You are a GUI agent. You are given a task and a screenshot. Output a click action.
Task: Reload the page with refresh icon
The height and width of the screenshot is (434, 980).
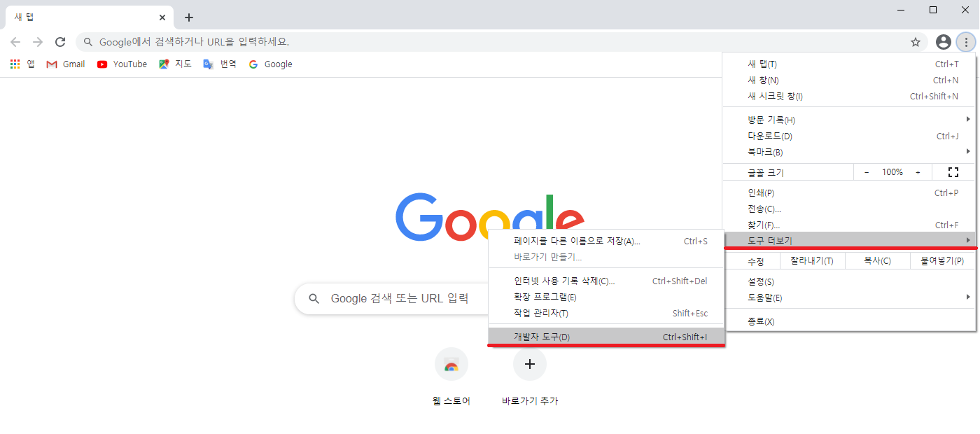pos(60,42)
